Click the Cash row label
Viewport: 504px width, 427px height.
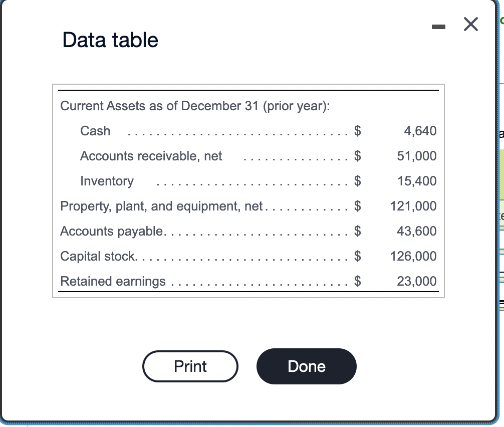[95, 131]
